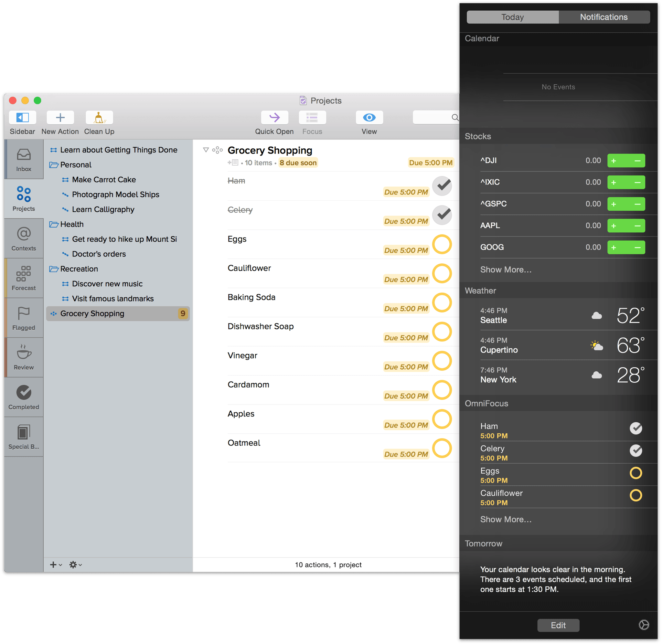
Task: Toggle checkbox for Ham item
Action: [x=443, y=185]
